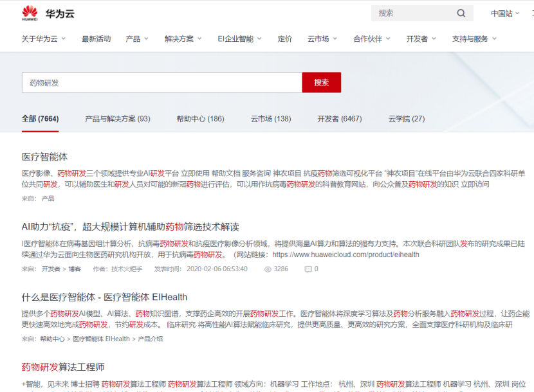Open 什么是医疗智能体 - 医疗智能体 EIHealth result

click(105, 297)
